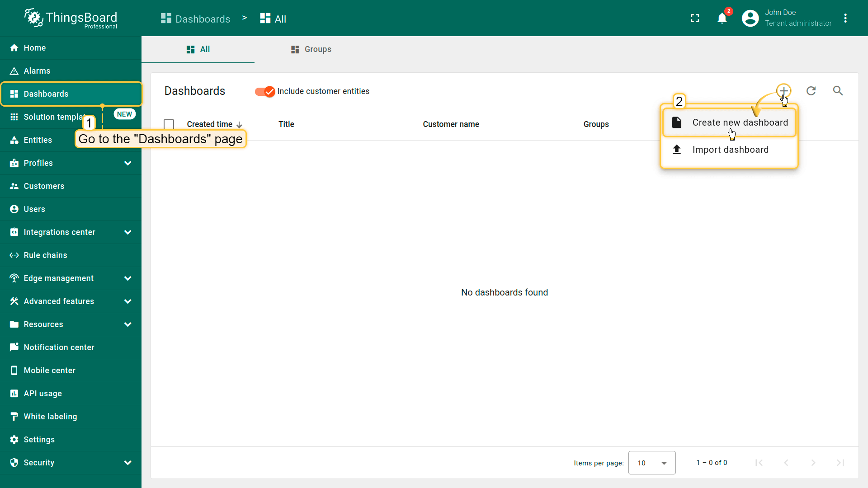The width and height of the screenshot is (868, 488).
Task: Switch to the Groups tab
Action: pos(311,49)
